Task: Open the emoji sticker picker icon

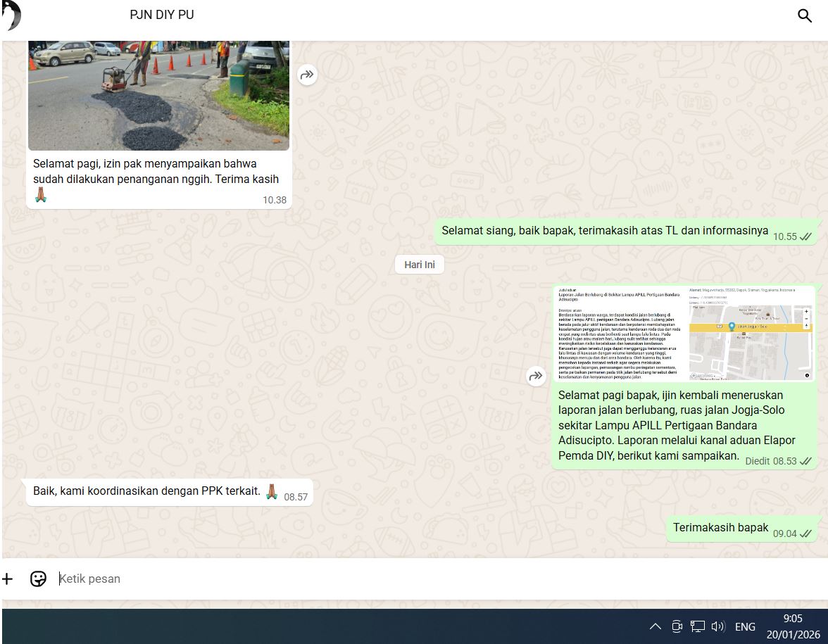Action: pyautogui.click(x=38, y=579)
